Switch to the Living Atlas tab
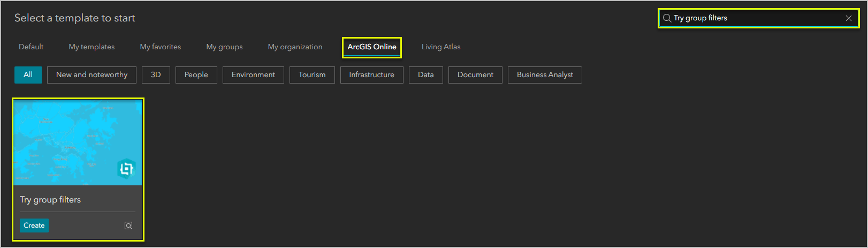The height and width of the screenshot is (248, 868). pyautogui.click(x=441, y=47)
